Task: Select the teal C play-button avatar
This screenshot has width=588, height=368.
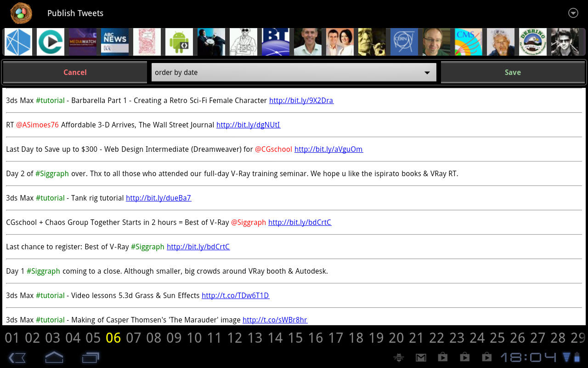Action: [x=51, y=42]
